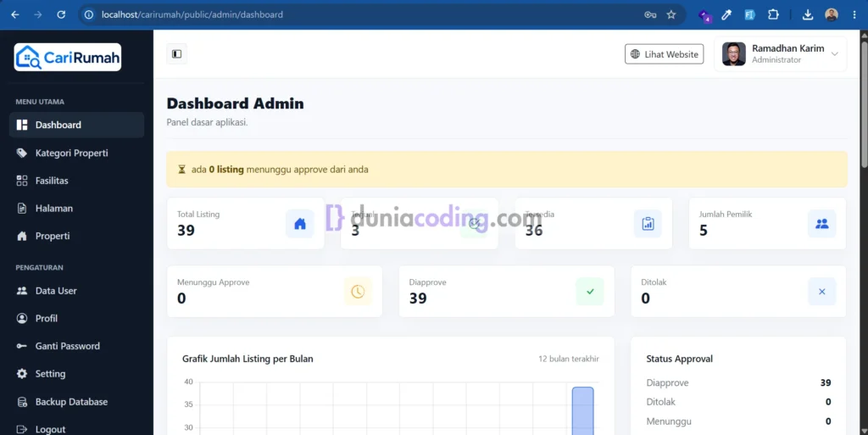The width and height of the screenshot is (868, 435).
Task: Click the Chrome profile avatar
Action: [831, 15]
